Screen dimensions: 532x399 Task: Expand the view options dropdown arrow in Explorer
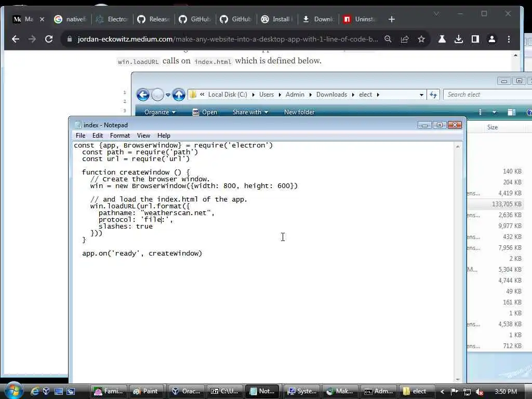(x=495, y=112)
